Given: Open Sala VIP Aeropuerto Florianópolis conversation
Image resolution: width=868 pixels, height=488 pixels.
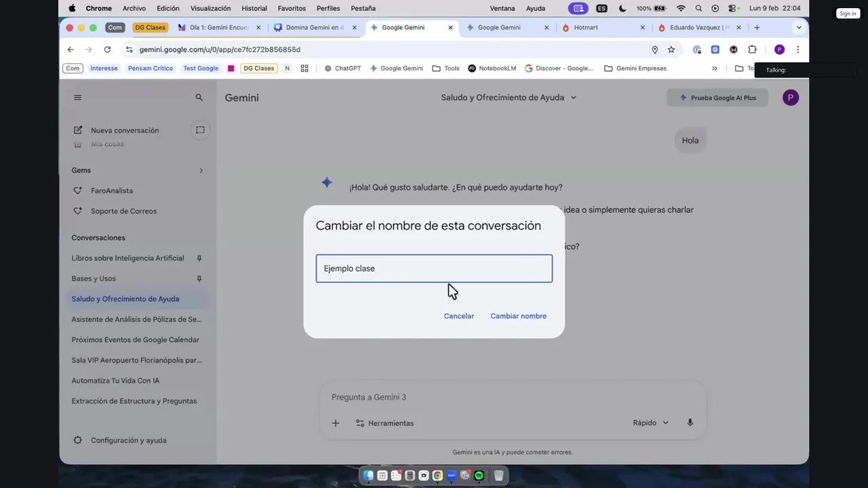Looking at the screenshot, I should coord(136,360).
